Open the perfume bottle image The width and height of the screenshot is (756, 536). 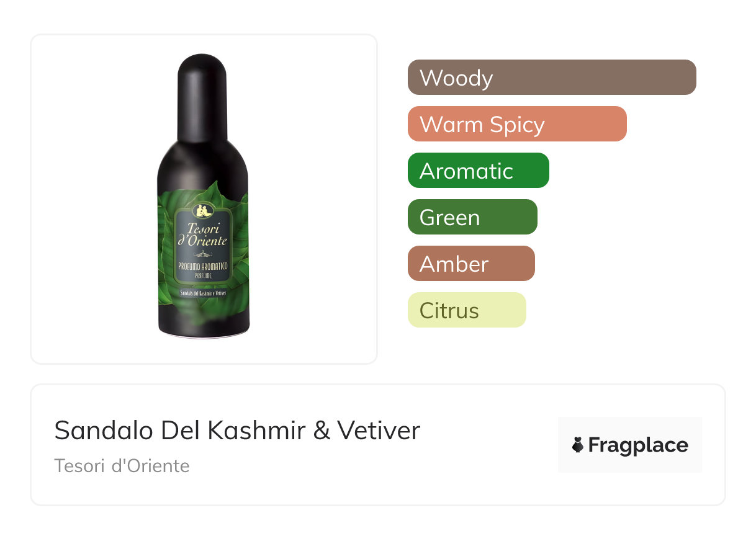click(202, 197)
